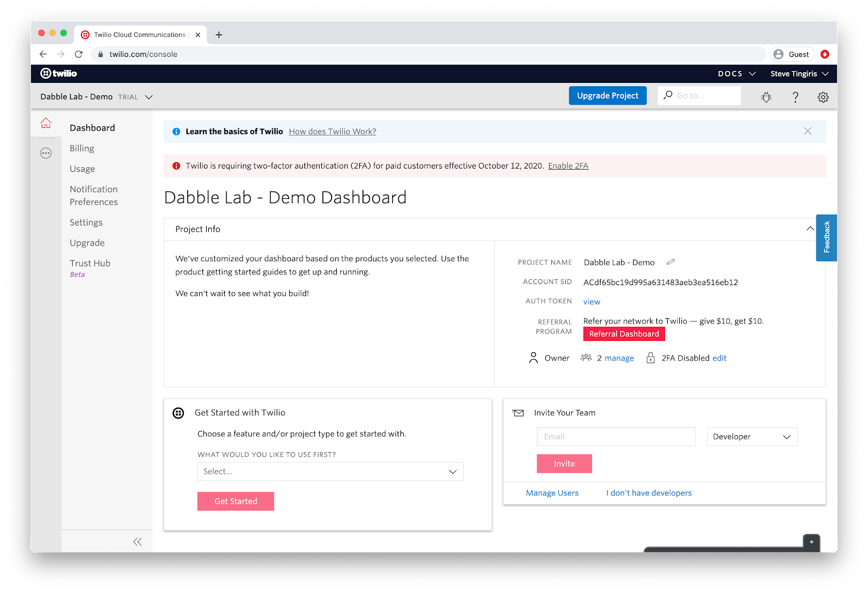Open Usage in sidebar
868x593 pixels.
[82, 169]
